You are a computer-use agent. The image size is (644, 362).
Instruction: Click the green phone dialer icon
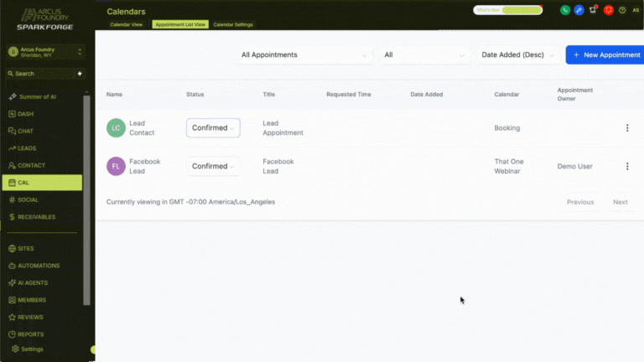565,10
